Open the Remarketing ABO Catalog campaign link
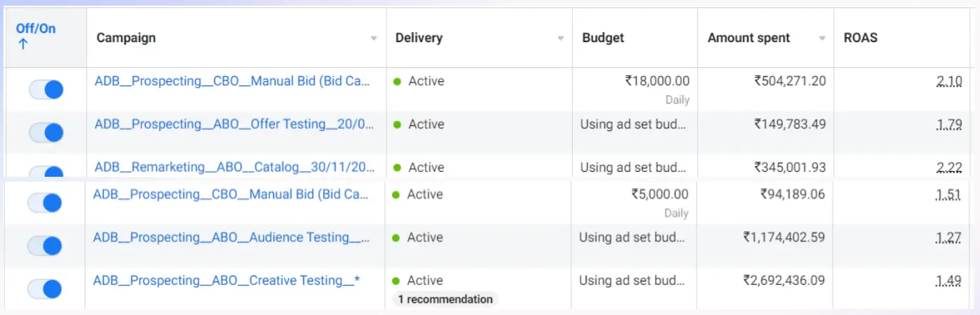 [x=234, y=167]
